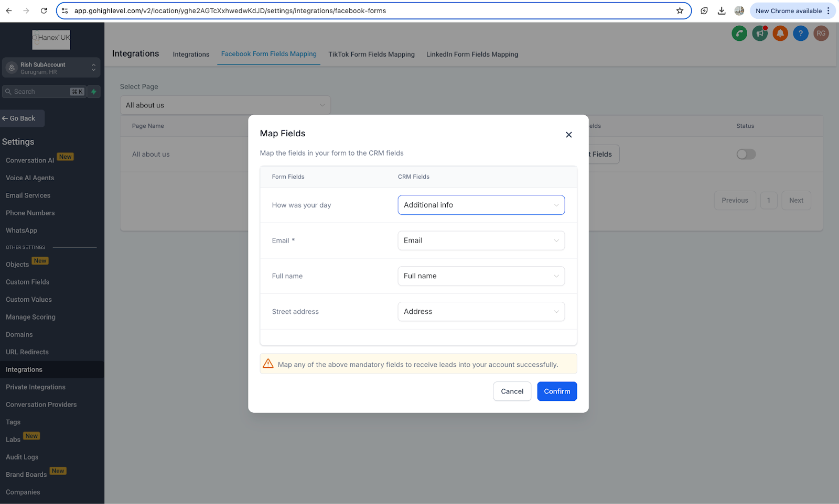Viewport: 839px width, 504px height.
Task: Open Conversation Providers settings
Action: click(x=41, y=404)
